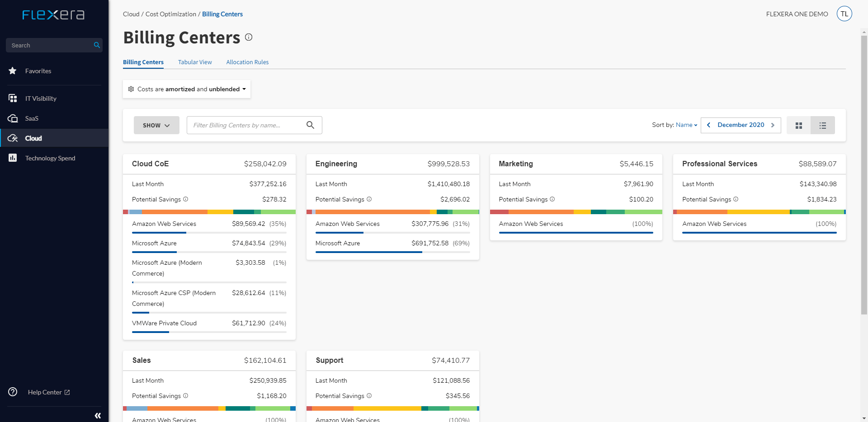Open Favorites from the star icon
The image size is (868, 422).
(x=13, y=71)
